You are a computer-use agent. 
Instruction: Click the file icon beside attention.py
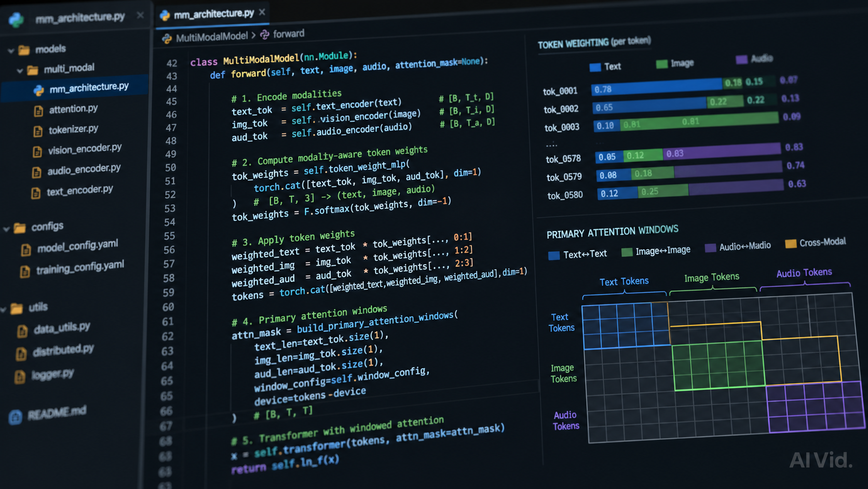[38, 111]
